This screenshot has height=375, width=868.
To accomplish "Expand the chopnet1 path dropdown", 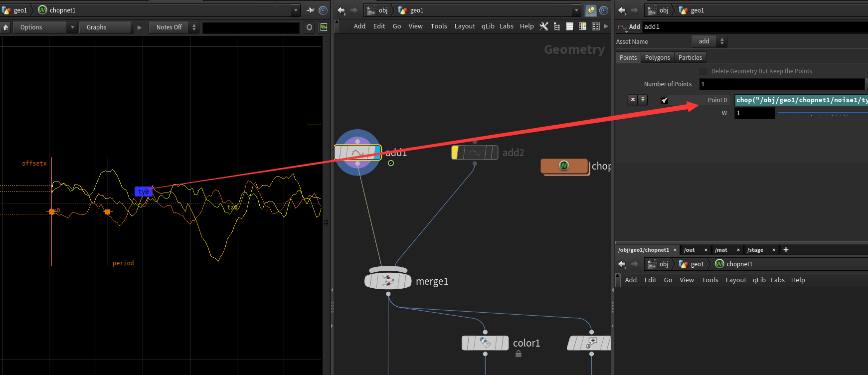I will coord(296,10).
